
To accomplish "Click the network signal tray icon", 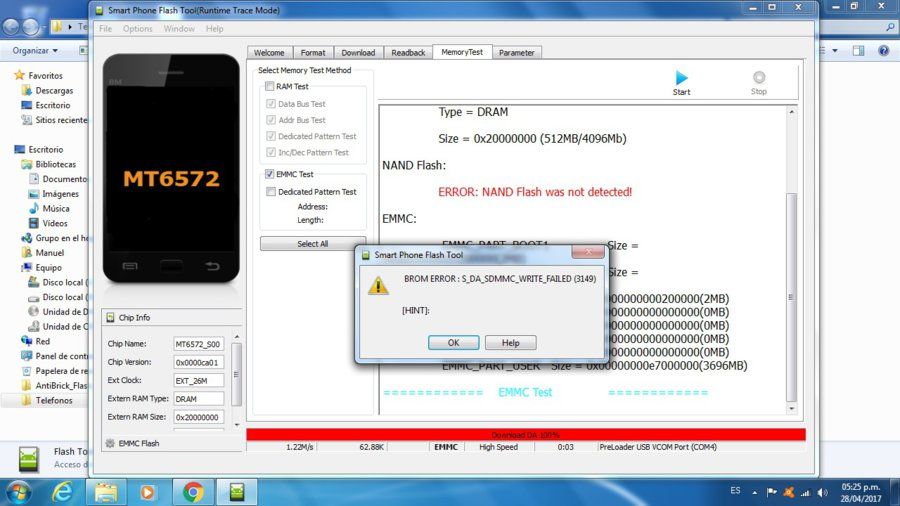I will point(806,492).
